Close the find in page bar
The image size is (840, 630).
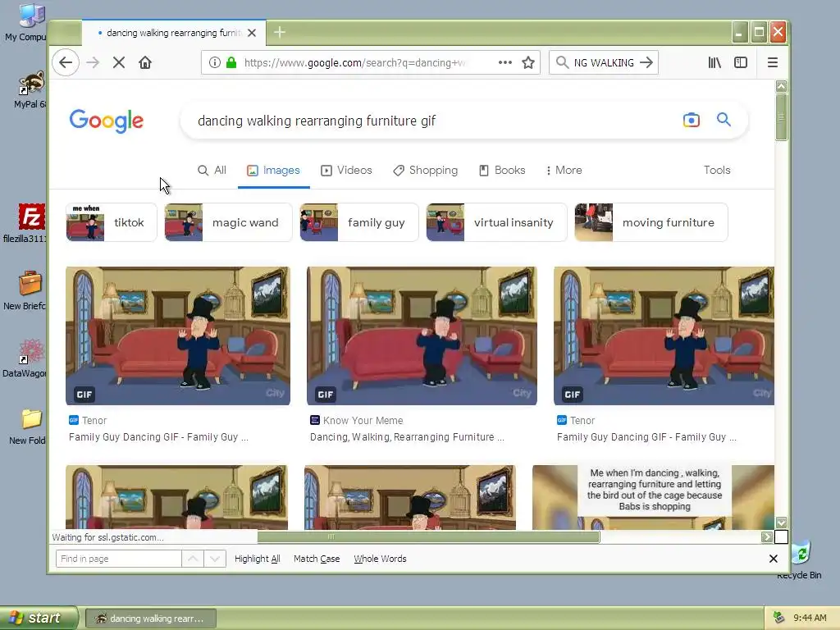click(x=773, y=559)
